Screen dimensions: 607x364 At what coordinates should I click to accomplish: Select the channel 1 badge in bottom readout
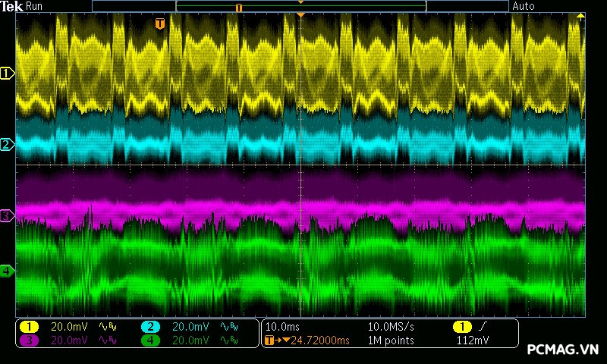29,327
